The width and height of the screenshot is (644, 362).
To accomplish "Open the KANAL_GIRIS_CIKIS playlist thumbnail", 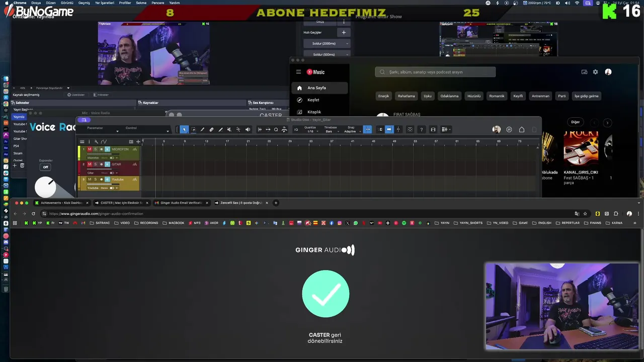I will point(581,149).
